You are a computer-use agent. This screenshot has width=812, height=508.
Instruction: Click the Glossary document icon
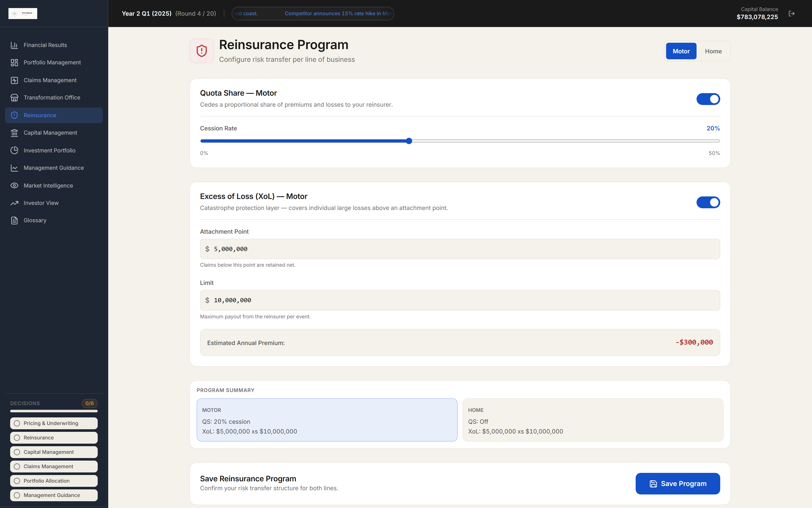pos(14,220)
